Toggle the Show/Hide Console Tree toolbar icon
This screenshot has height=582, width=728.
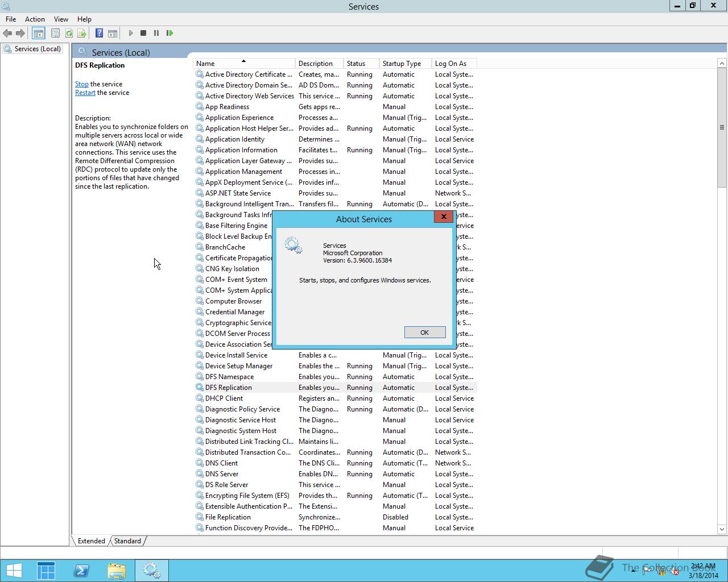(x=38, y=34)
